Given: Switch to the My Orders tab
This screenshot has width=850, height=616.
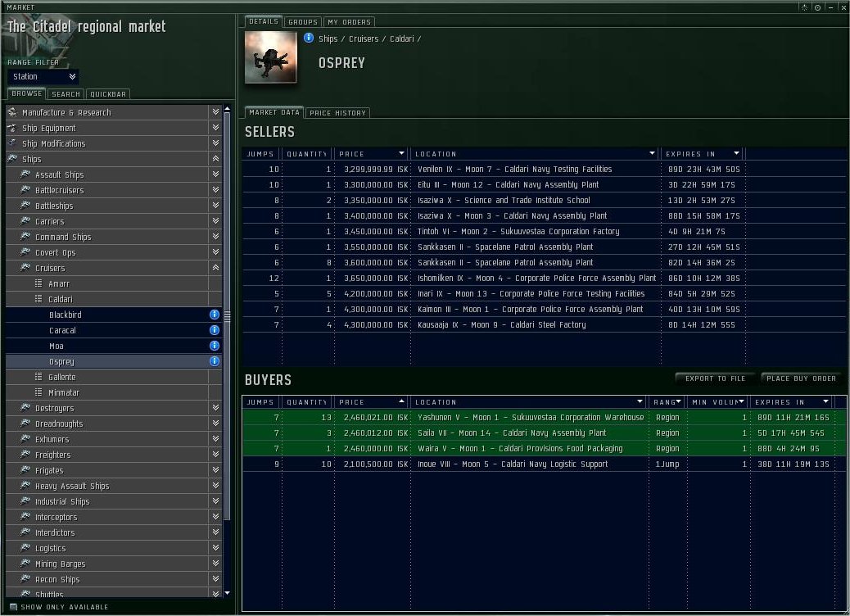Looking at the screenshot, I should (349, 22).
